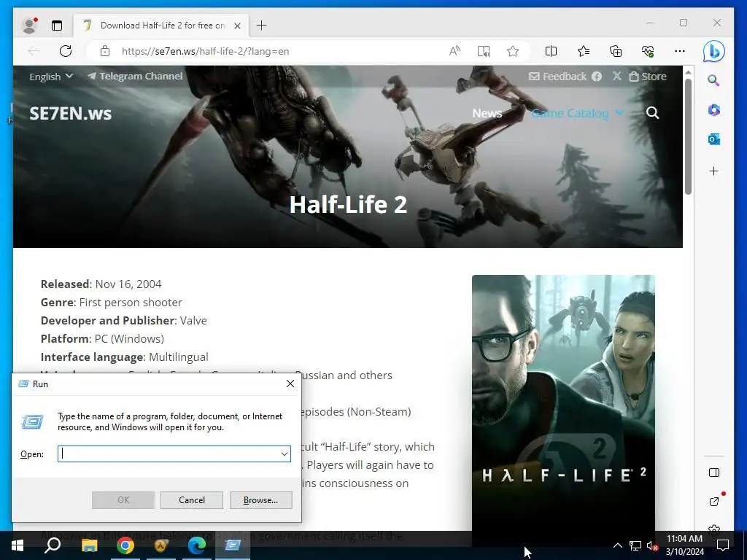Open Edge profile avatar icon

click(29, 26)
